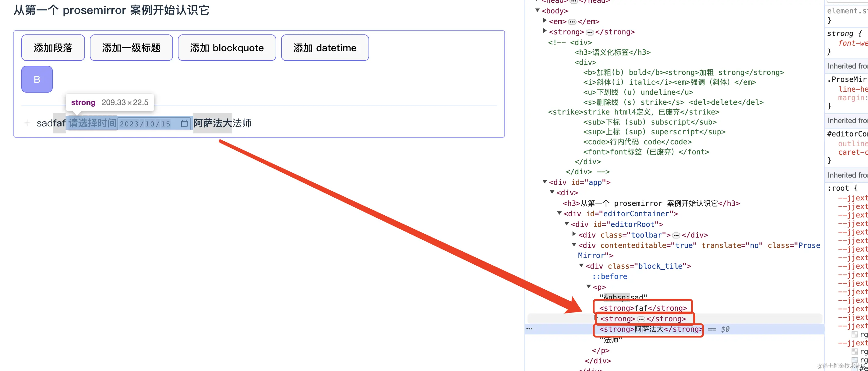Click ellipsis badge in highlighted strong node
The image size is (868, 371).
(x=640, y=319)
